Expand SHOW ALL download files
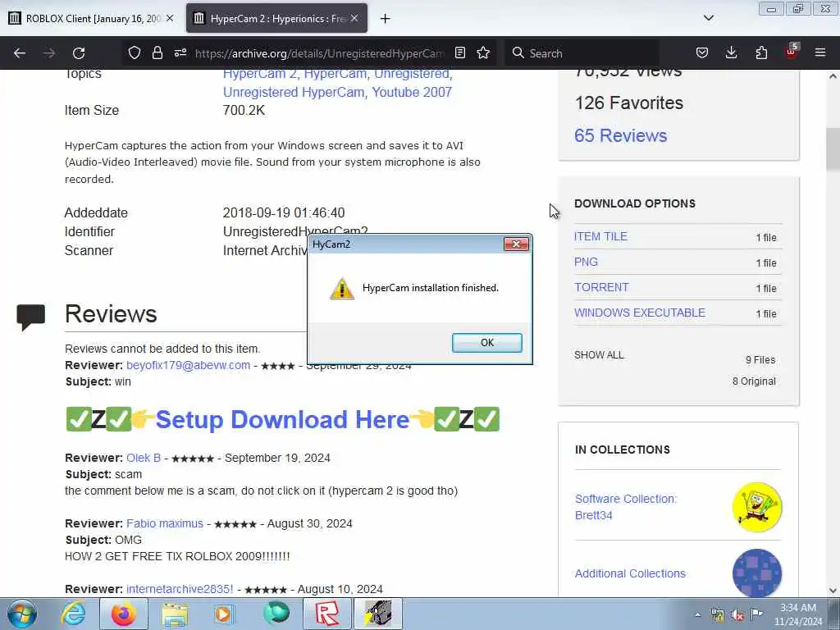 point(599,355)
